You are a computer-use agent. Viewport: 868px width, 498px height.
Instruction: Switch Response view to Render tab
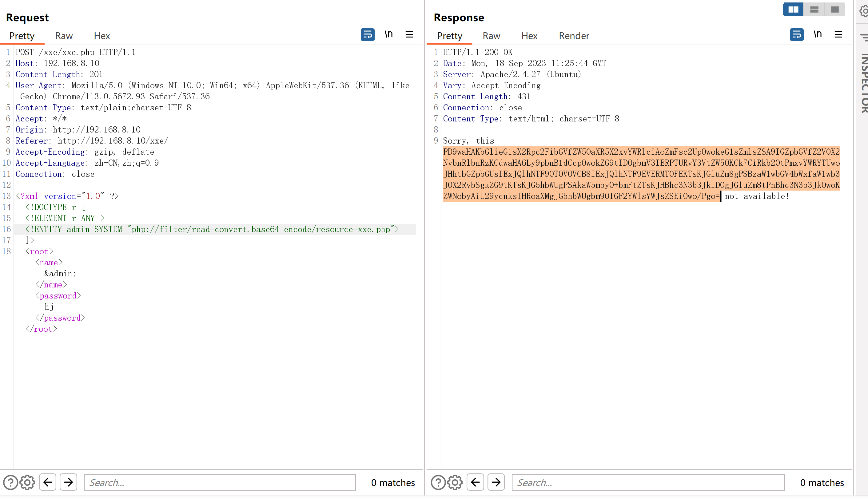[x=574, y=36]
